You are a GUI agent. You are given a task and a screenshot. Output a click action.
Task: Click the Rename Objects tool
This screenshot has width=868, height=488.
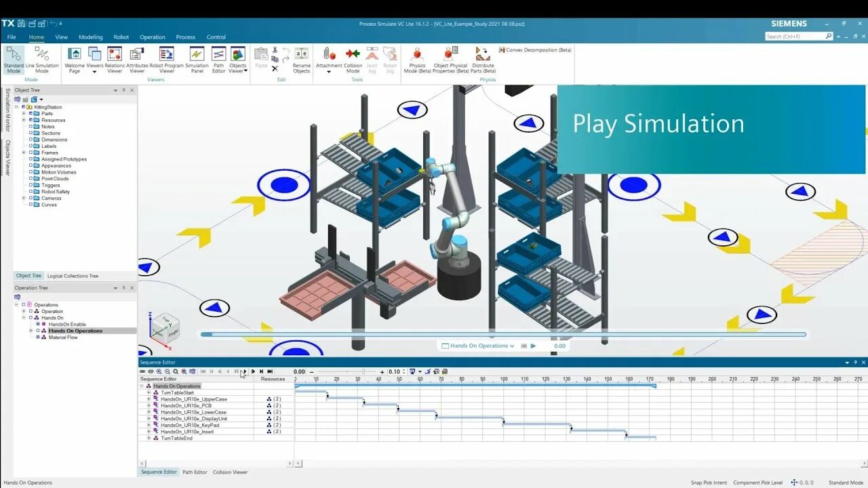tap(301, 60)
